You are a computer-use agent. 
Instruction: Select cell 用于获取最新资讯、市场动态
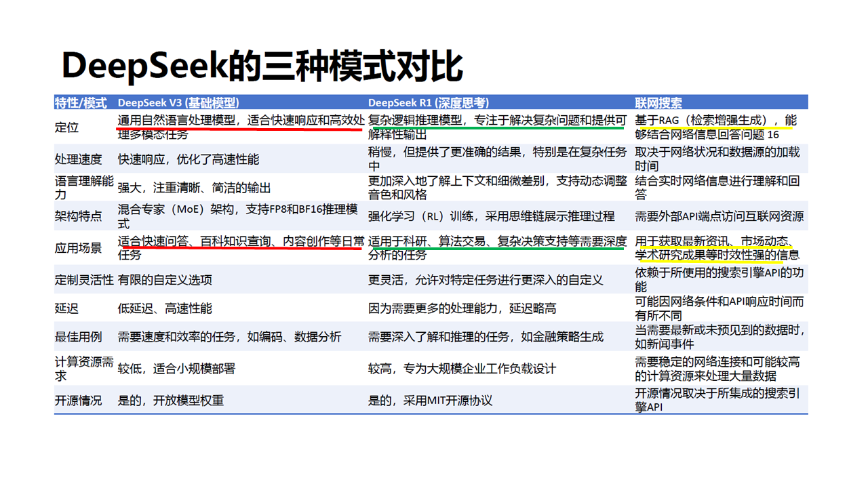click(x=717, y=248)
